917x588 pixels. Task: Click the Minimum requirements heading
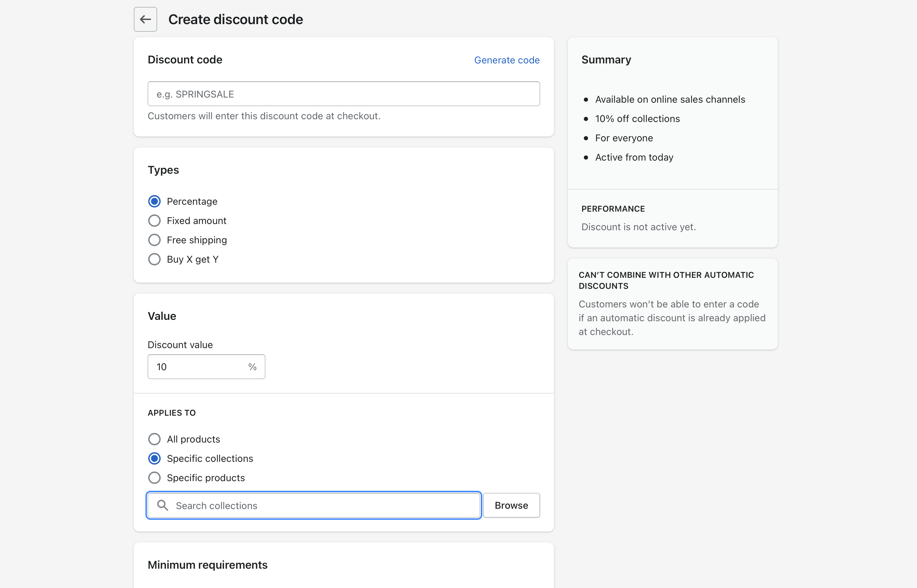pyautogui.click(x=208, y=565)
